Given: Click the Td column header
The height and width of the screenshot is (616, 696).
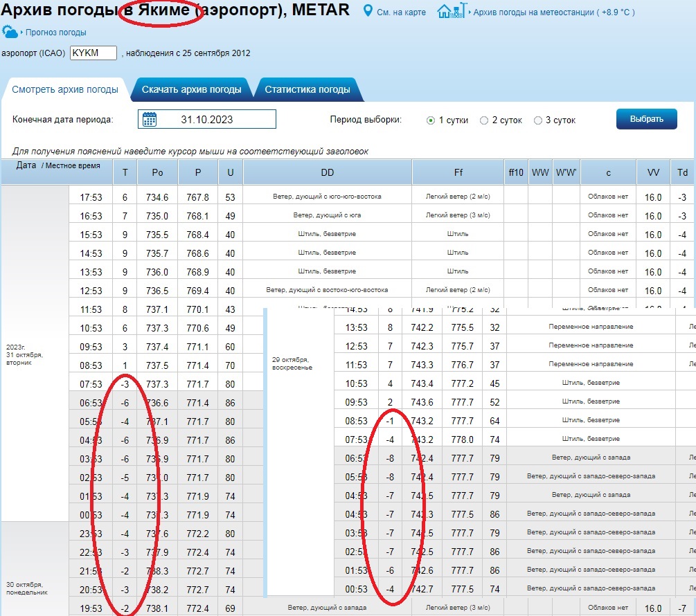Looking at the screenshot, I should [682, 172].
